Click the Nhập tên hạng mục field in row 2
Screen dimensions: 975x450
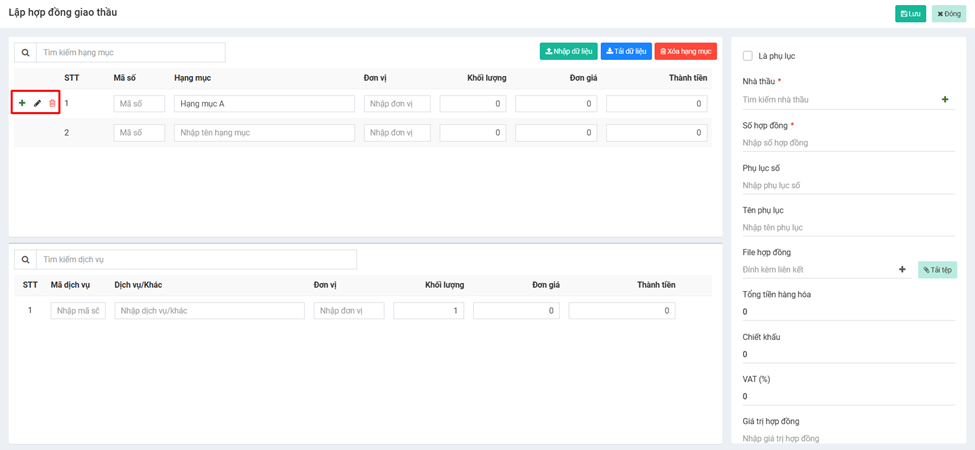264,132
